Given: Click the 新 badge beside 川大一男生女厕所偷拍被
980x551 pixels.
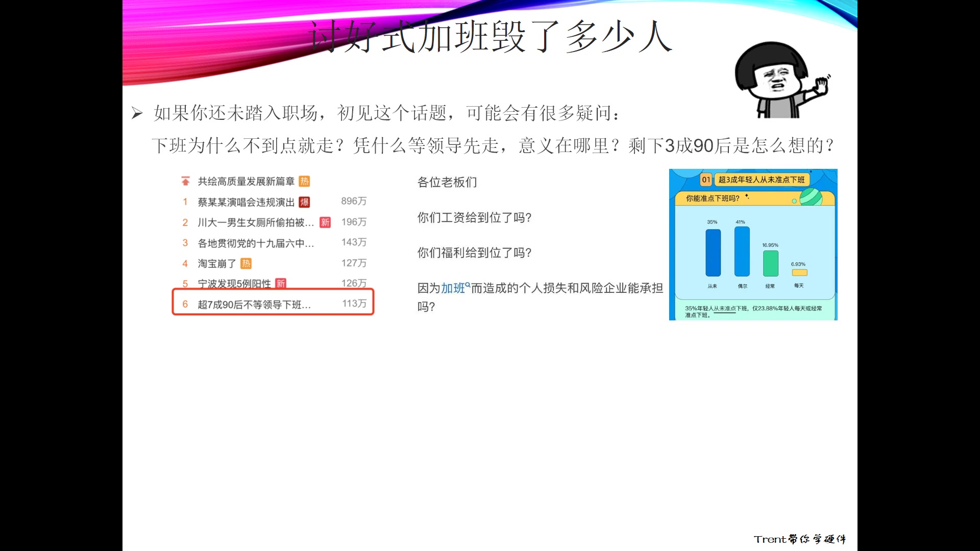Looking at the screenshot, I should (x=325, y=222).
